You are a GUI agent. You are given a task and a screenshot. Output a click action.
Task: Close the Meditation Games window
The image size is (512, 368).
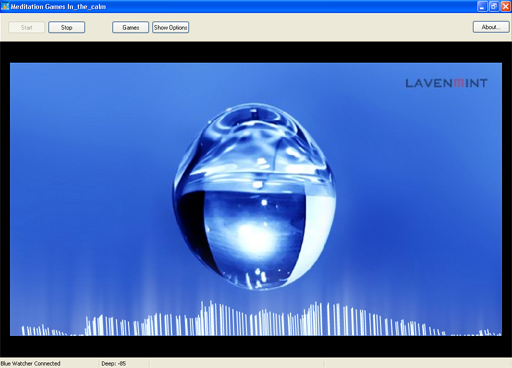[x=506, y=6]
